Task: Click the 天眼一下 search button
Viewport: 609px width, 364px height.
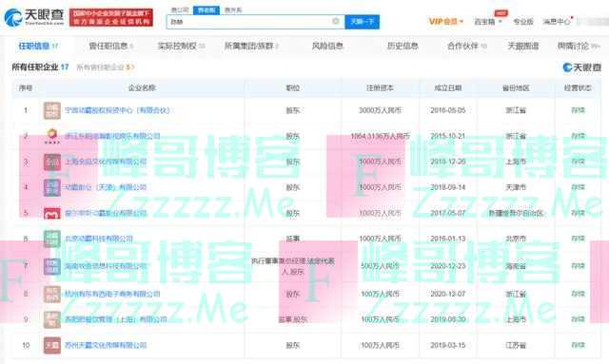Action: [x=362, y=21]
